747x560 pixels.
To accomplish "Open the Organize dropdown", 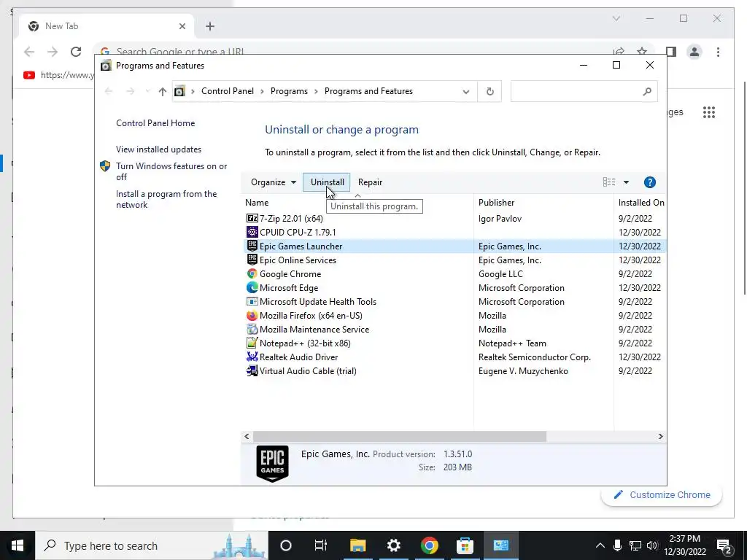I will 274,182.
